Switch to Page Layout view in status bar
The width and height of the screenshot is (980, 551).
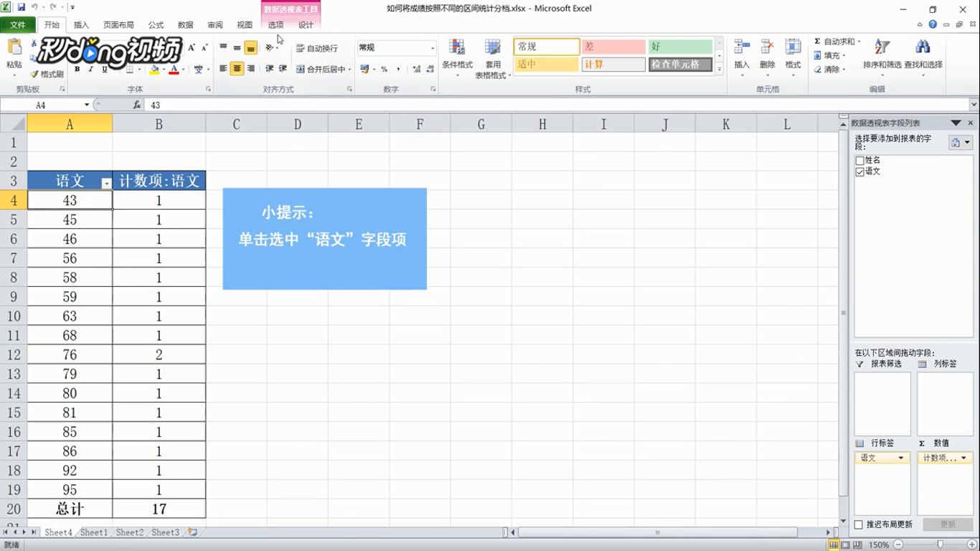(847, 545)
